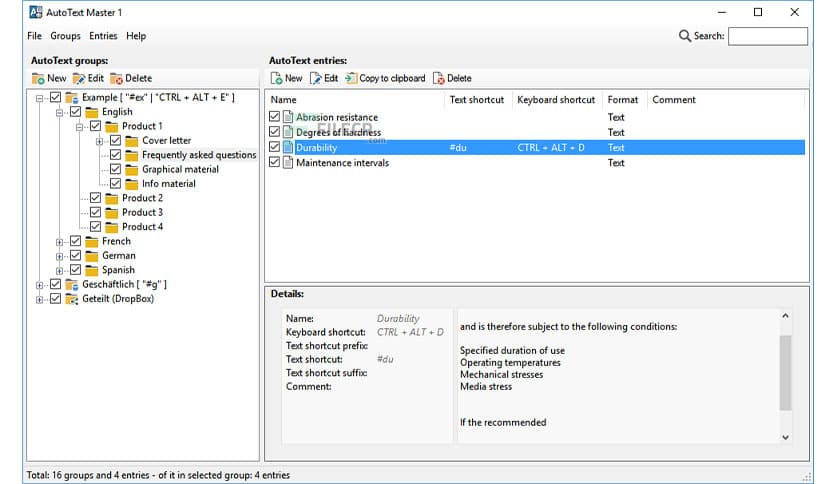Click the CTRL + ALT + D shortcut cell
Image resolution: width=836 pixels, height=484 pixels.
point(551,148)
